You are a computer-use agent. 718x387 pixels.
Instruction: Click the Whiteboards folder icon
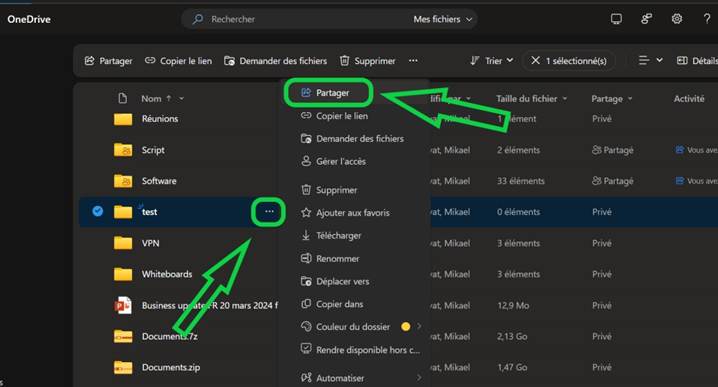(x=123, y=274)
